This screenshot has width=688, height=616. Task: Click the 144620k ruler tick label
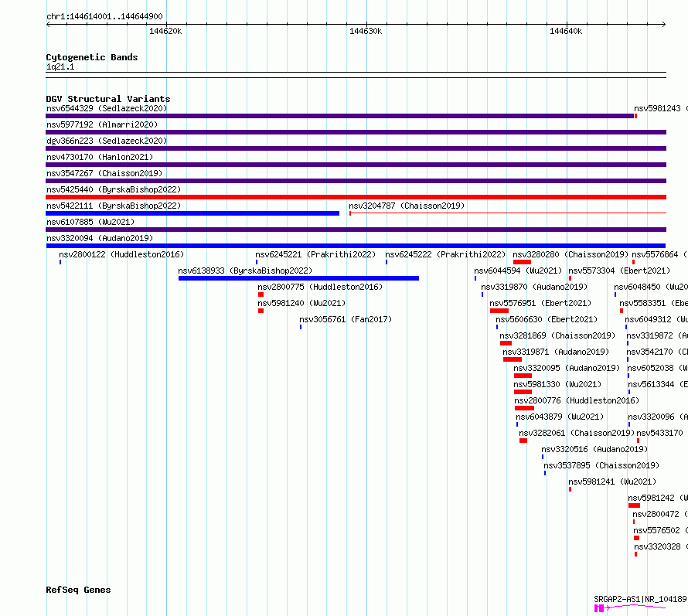point(165,31)
